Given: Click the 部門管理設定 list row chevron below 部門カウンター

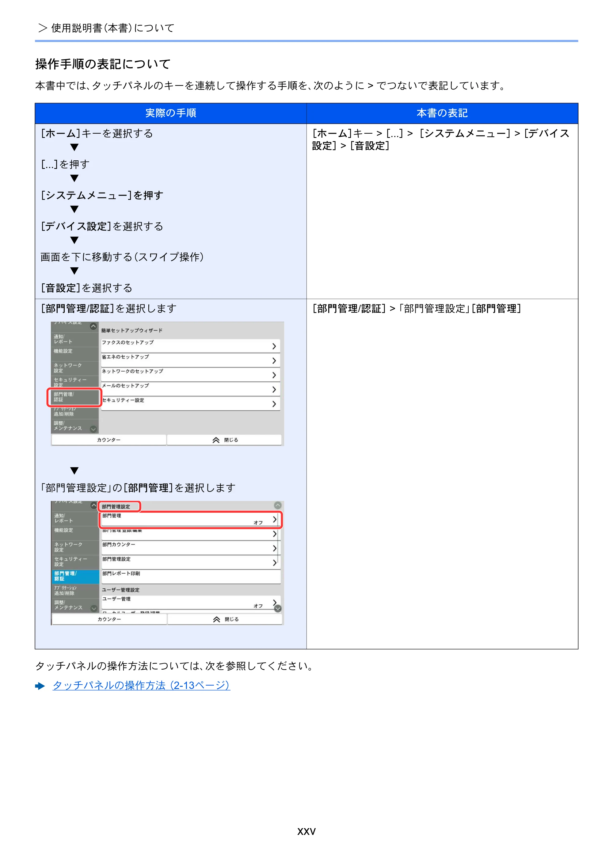Looking at the screenshot, I should click(275, 563).
